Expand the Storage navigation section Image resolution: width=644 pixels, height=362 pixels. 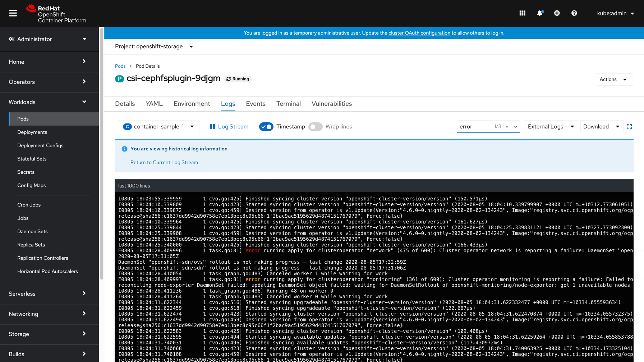click(x=49, y=334)
